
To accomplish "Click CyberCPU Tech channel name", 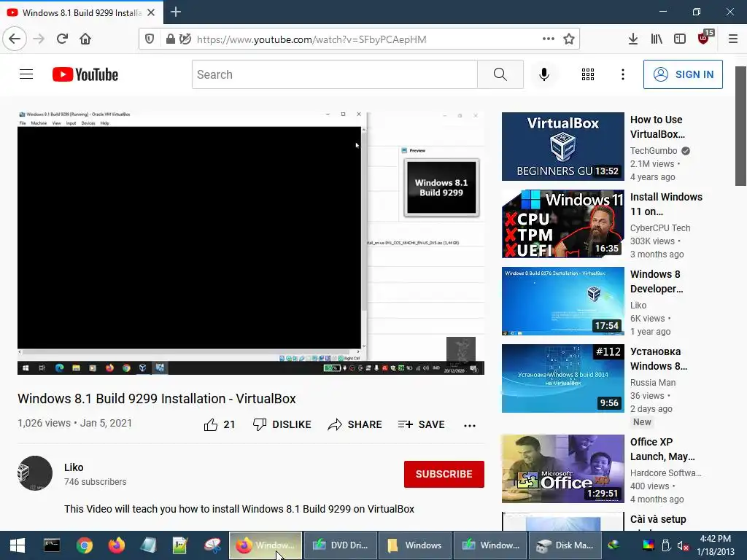I will (659, 227).
